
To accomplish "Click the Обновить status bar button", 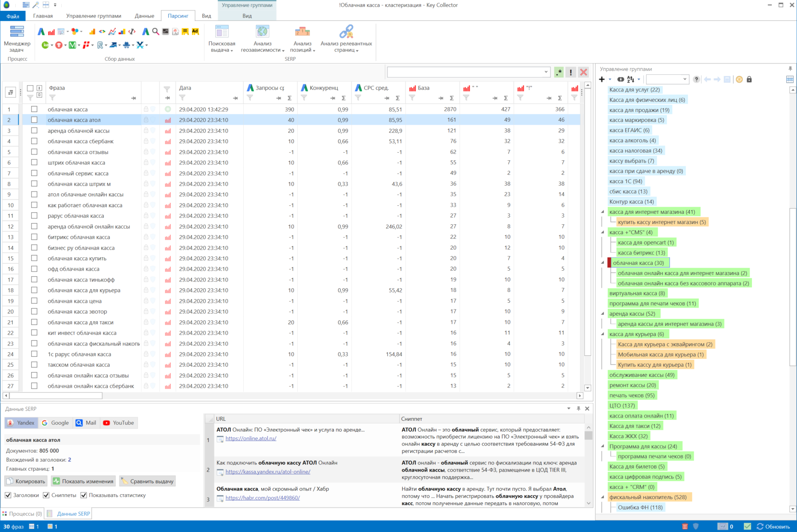I will pyautogui.click(x=773, y=527).
